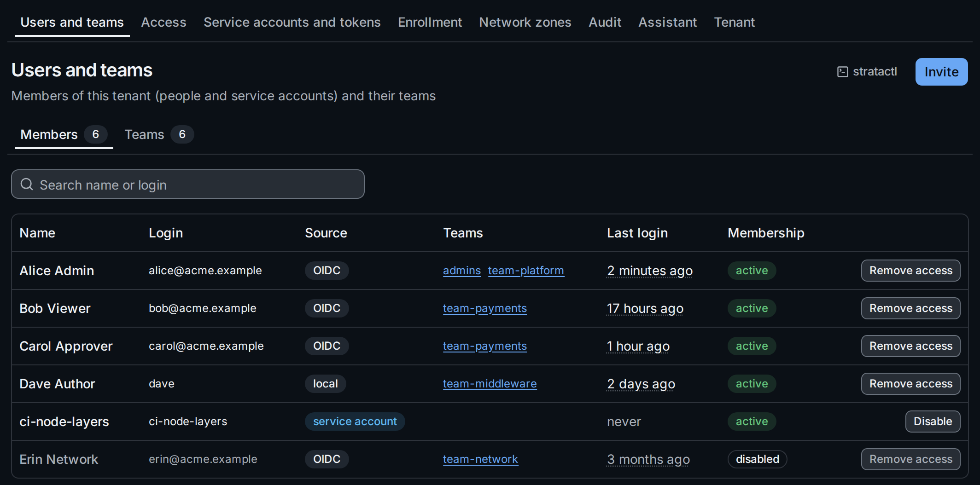Image resolution: width=980 pixels, height=485 pixels.
Task: Open the team-platform link
Action: click(526, 271)
